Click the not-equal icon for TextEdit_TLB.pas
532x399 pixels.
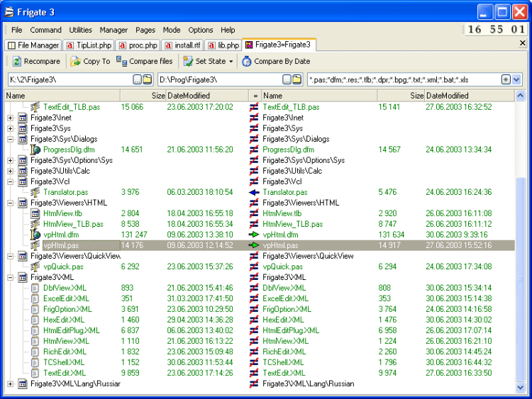click(x=254, y=107)
